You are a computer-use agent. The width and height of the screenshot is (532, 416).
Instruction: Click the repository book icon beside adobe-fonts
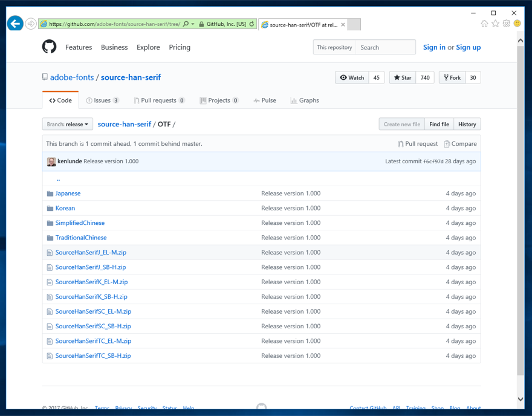[45, 77]
